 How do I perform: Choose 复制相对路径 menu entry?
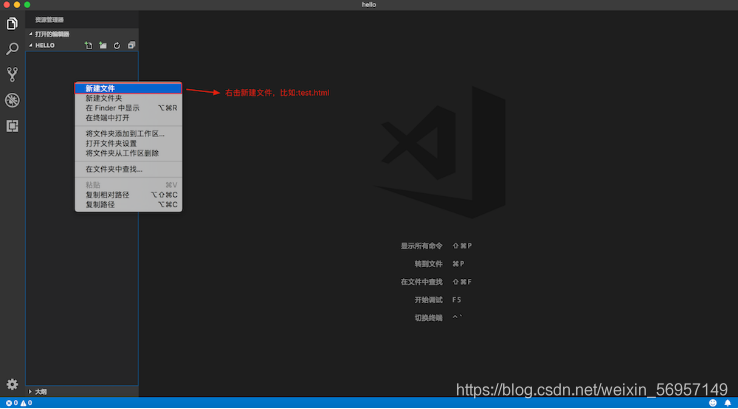point(128,195)
